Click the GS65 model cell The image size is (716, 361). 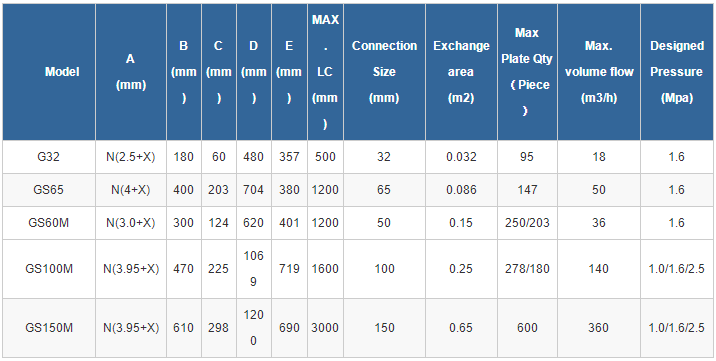[49, 189]
